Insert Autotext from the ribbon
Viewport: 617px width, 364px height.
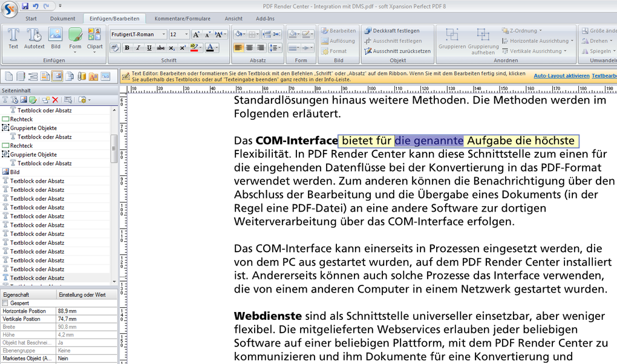[x=34, y=39]
